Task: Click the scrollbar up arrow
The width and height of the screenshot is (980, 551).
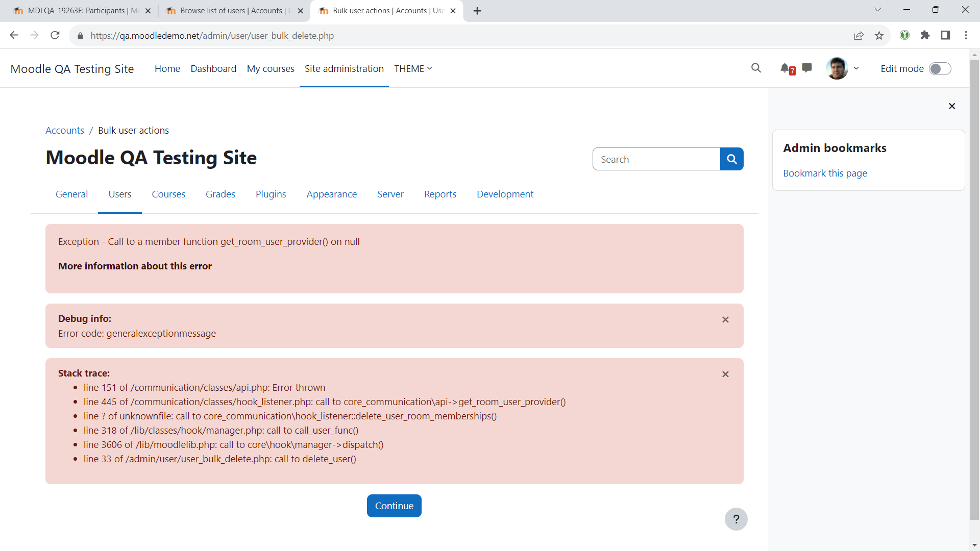Action: pos(974,54)
